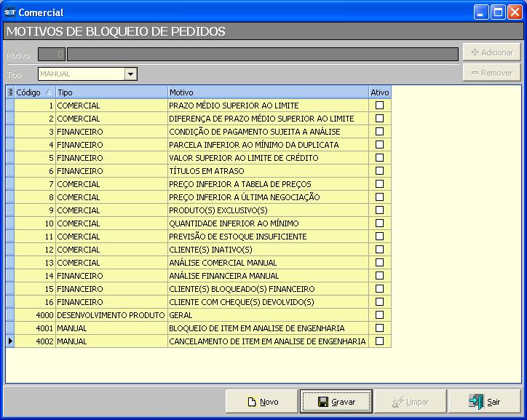Click the Ativo column header
The image size is (527, 420).
tap(379, 92)
